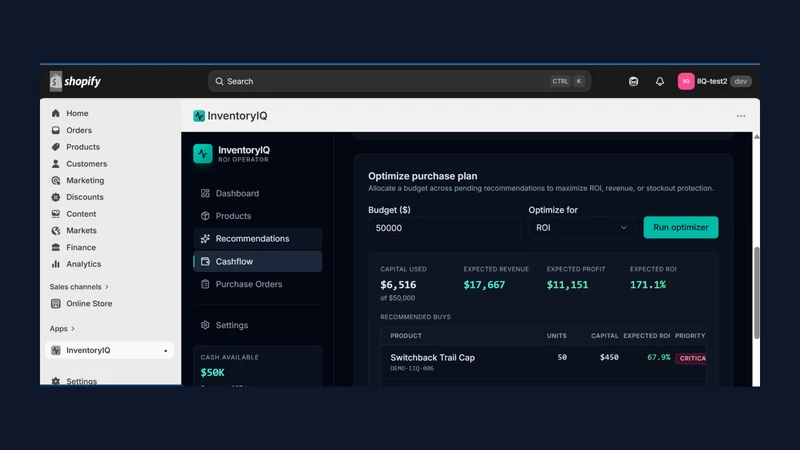Viewport: 800px width, 450px height.
Task: Open the Sidekick assistant icon in top bar
Action: click(633, 82)
